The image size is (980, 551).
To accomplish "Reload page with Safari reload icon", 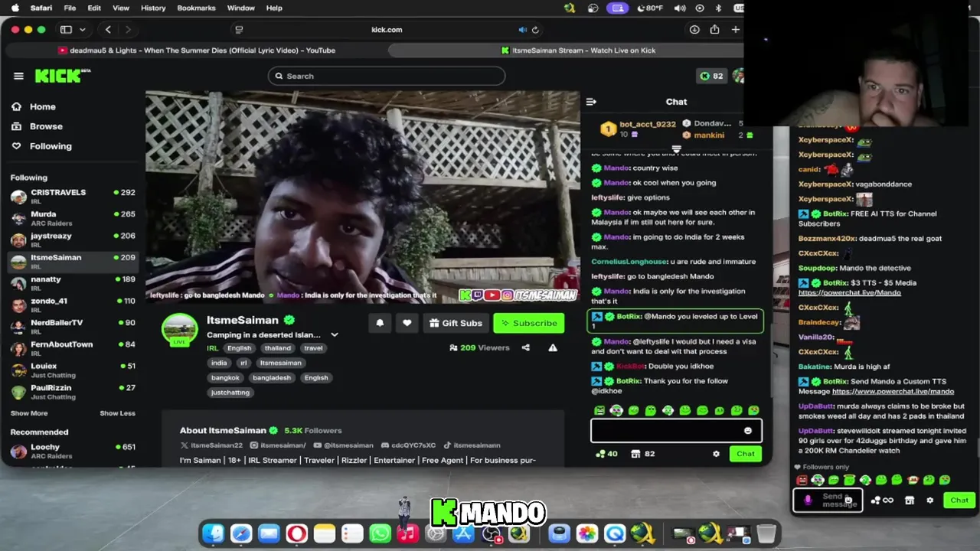I will [x=535, y=30].
